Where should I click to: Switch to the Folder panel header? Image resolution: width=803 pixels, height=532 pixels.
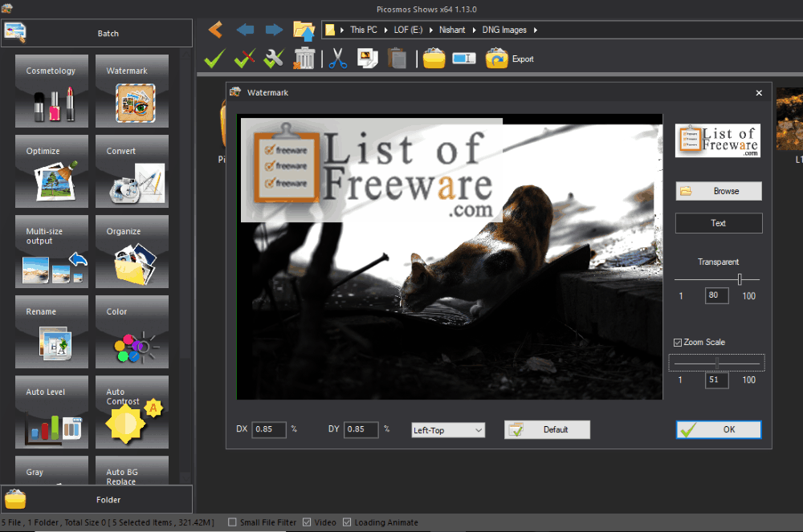(x=97, y=499)
